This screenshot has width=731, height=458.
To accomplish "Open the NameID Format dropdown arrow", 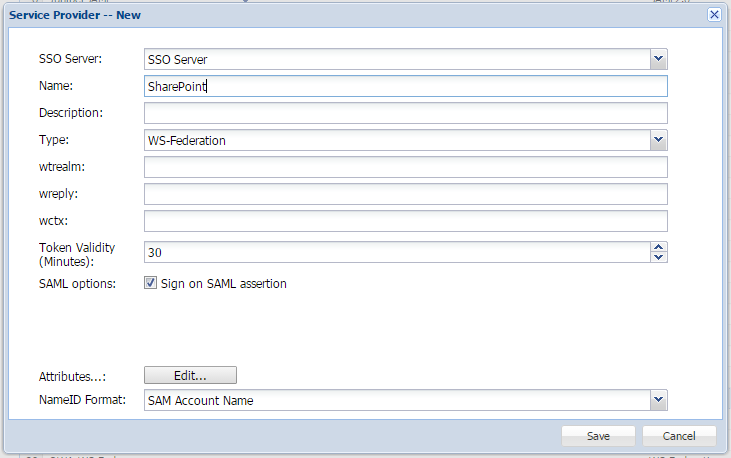I will pos(658,400).
